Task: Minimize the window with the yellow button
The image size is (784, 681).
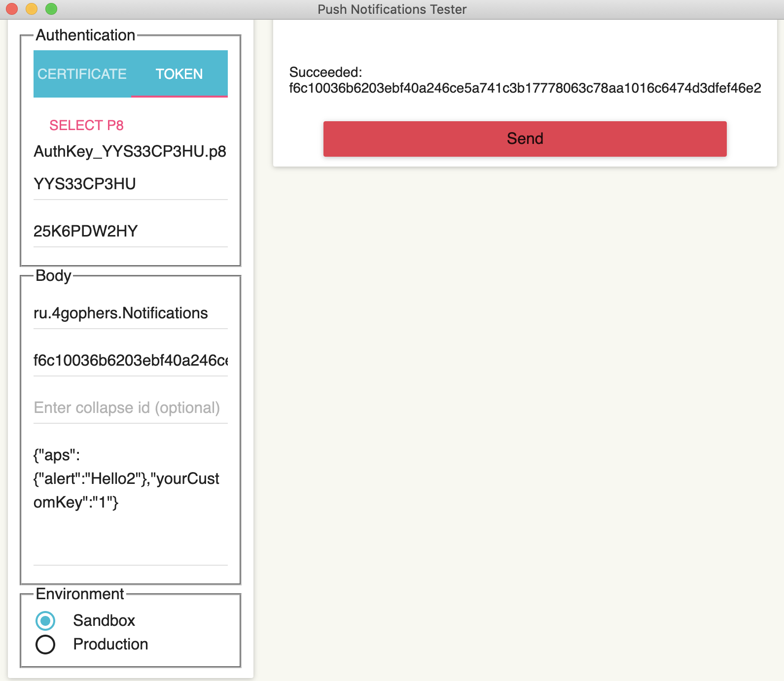Action: point(32,9)
